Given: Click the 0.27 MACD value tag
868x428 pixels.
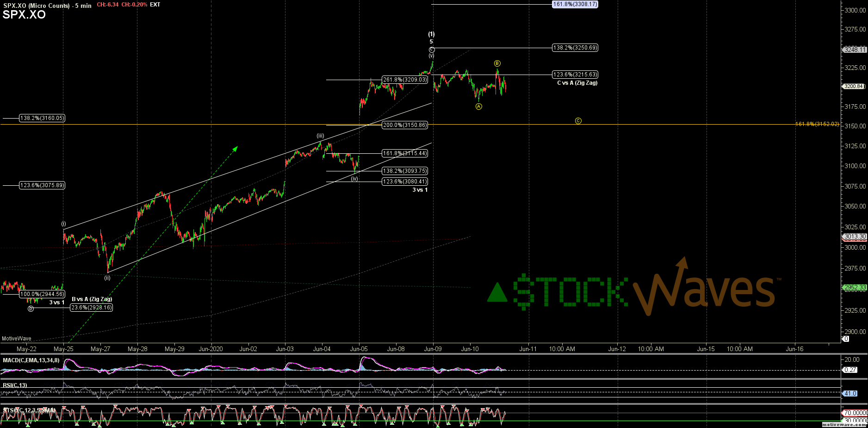Looking at the screenshot, I should (850, 370).
